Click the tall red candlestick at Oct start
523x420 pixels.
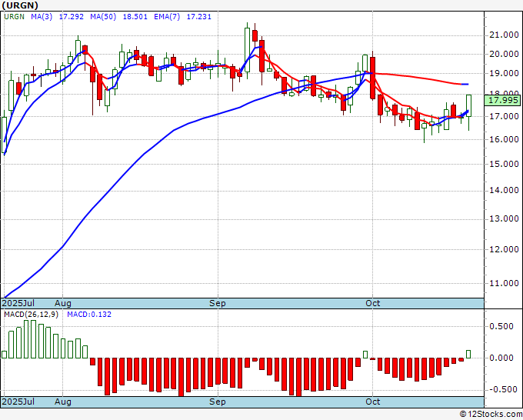point(372,78)
